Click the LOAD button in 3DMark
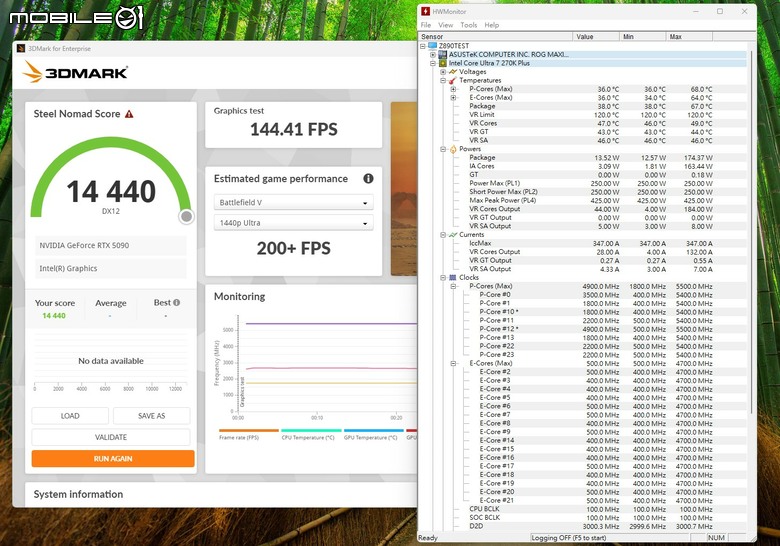 pos(70,416)
